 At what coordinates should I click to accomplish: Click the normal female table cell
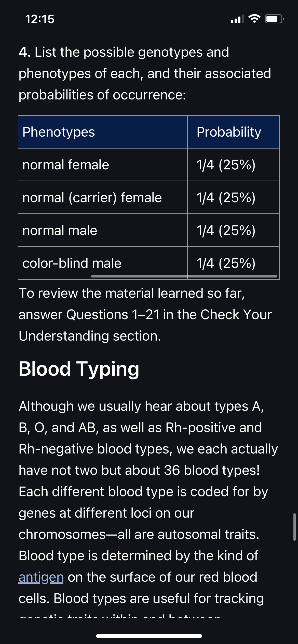tap(103, 165)
